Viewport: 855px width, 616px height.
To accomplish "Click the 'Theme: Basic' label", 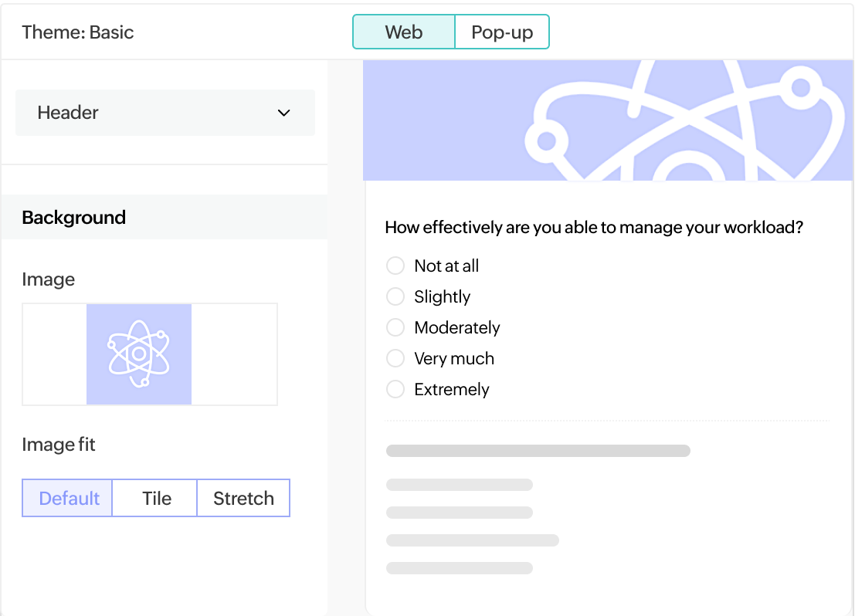I will pyautogui.click(x=77, y=32).
